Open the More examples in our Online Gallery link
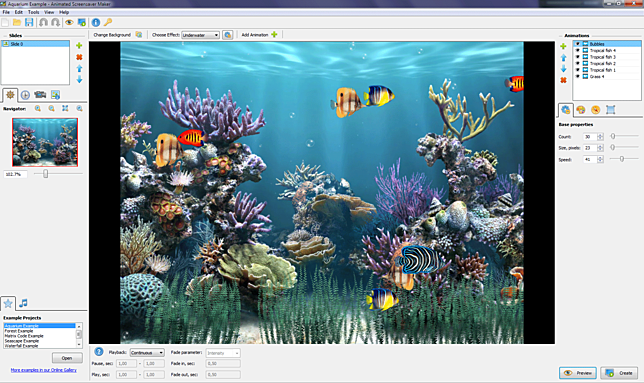This screenshot has width=644, height=383. click(x=44, y=370)
